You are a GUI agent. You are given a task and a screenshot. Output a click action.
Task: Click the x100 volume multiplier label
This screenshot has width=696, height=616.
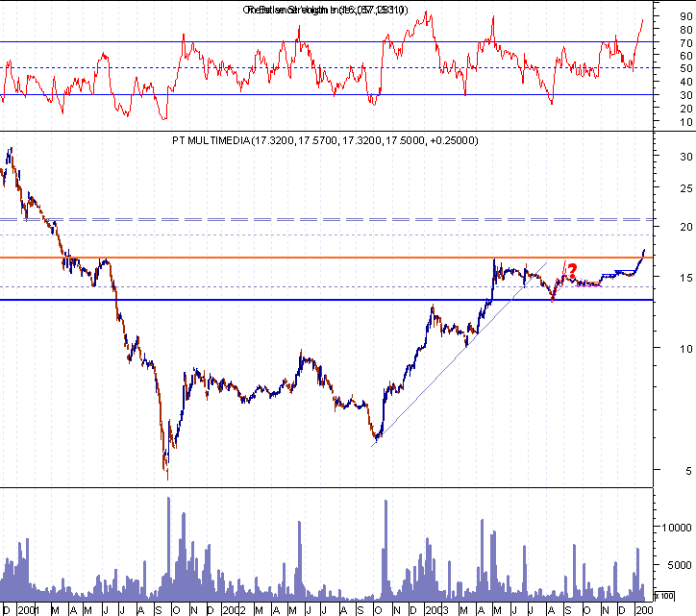[x=665, y=596]
